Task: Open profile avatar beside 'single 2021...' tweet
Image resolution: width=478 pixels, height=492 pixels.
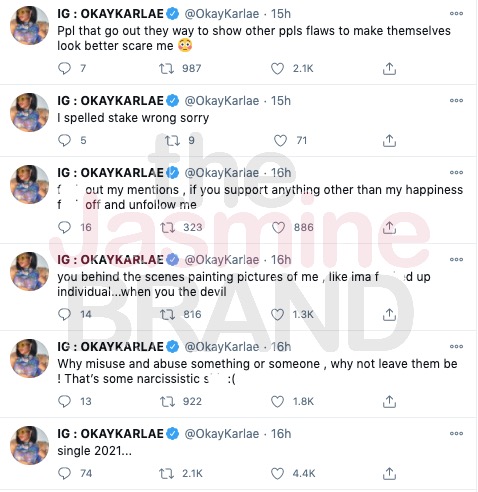Action: [30, 445]
